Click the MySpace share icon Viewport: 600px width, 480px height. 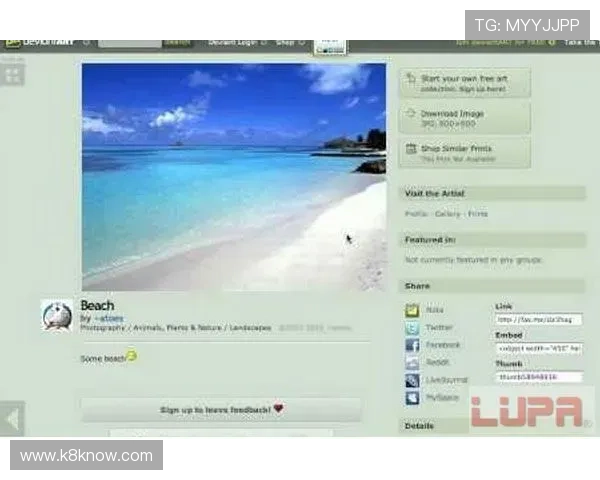point(412,397)
